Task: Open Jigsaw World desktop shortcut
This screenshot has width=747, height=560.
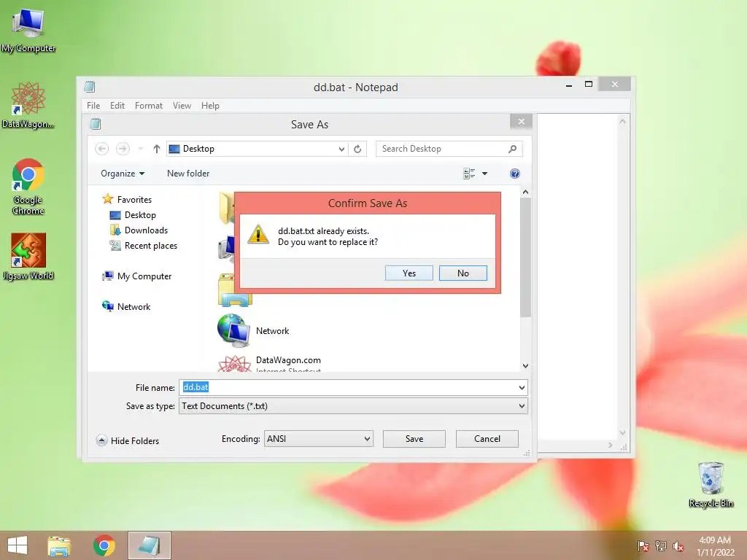Action: coord(28,256)
